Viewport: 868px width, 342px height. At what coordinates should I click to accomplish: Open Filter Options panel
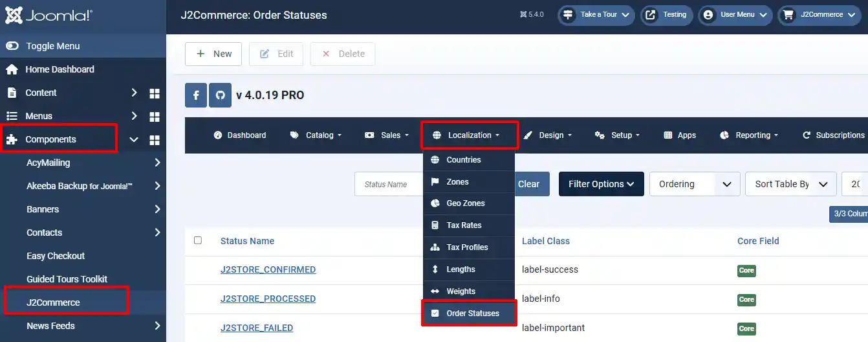pos(601,184)
